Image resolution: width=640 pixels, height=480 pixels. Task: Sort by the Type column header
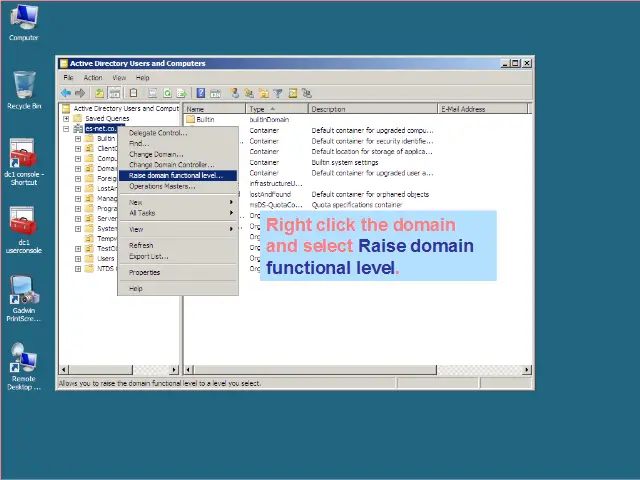[x=277, y=109]
